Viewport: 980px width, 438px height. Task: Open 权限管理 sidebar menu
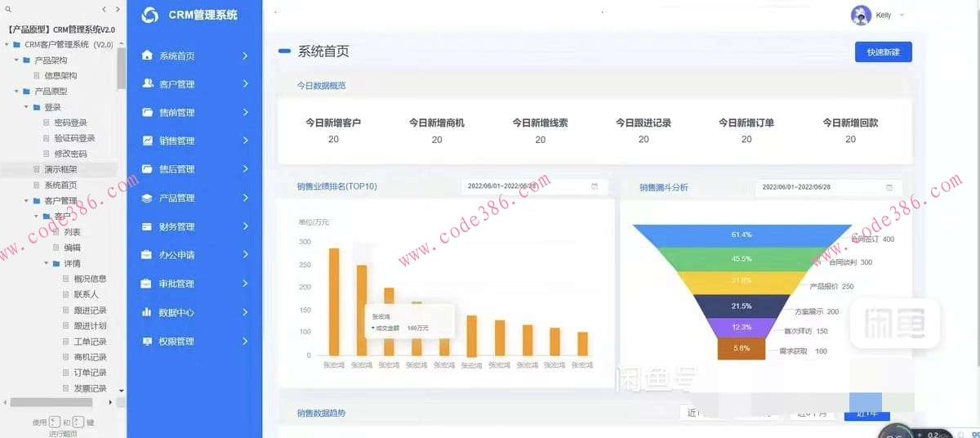click(x=194, y=341)
